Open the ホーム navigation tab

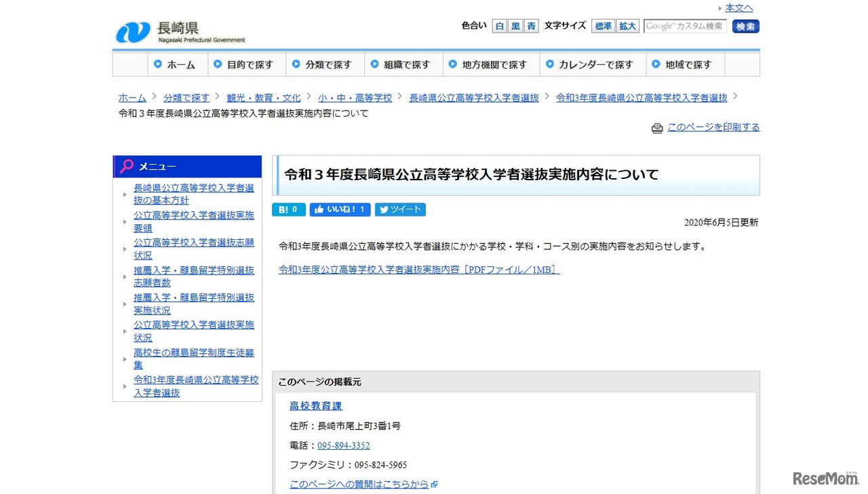178,64
